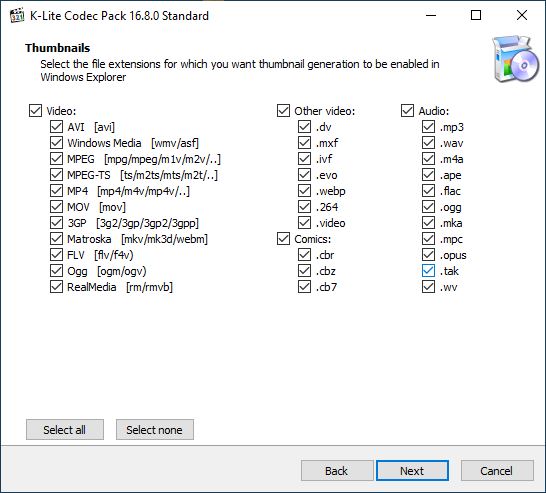Toggle the .264 checkbox
The height and width of the screenshot is (493, 546).
(305, 207)
